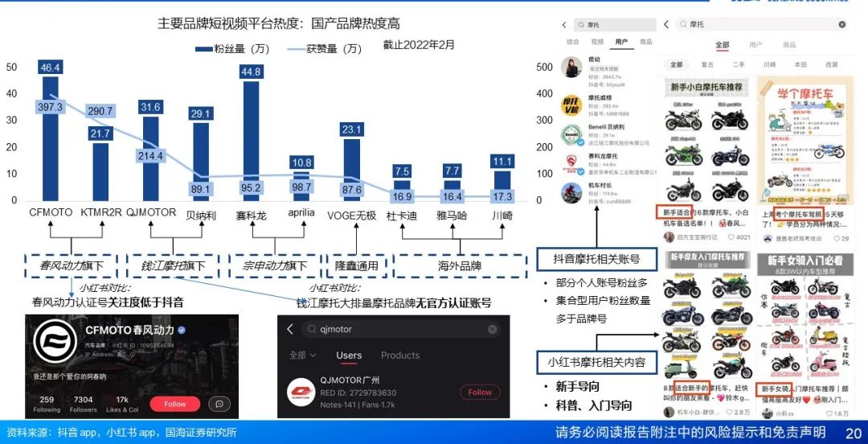Click the 四方宝宝骑行记 author avatar
The width and height of the screenshot is (868, 444).
[x=669, y=237]
